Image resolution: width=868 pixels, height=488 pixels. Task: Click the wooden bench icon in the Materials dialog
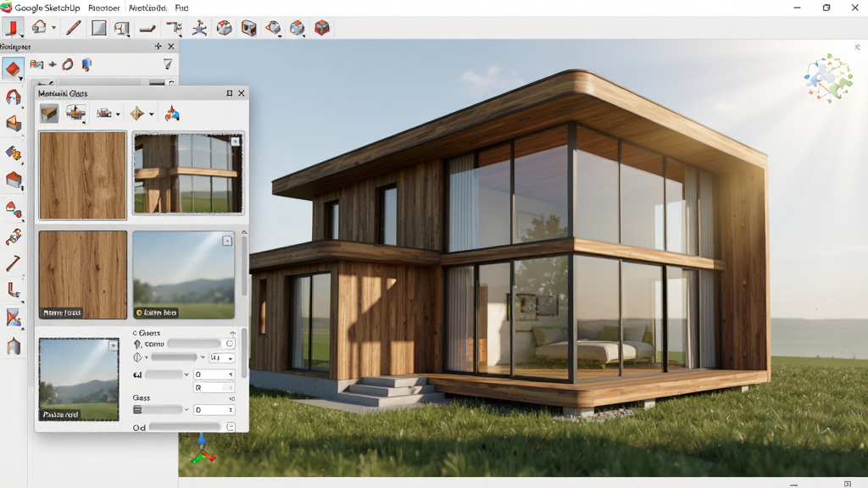[75, 114]
